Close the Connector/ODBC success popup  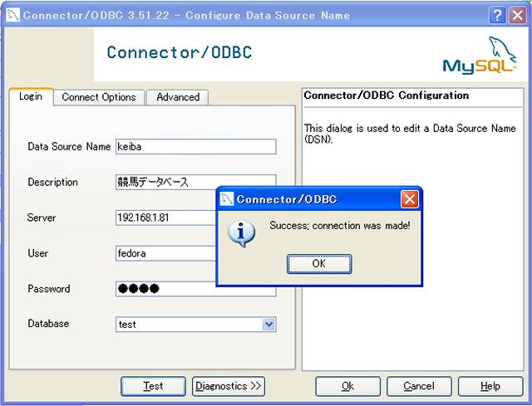[409, 199]
